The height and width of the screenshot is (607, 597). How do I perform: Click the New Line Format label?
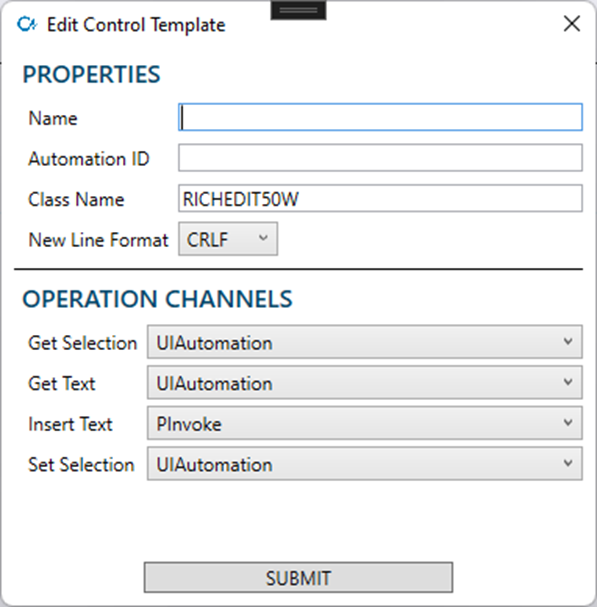click(x=98, y=240)
